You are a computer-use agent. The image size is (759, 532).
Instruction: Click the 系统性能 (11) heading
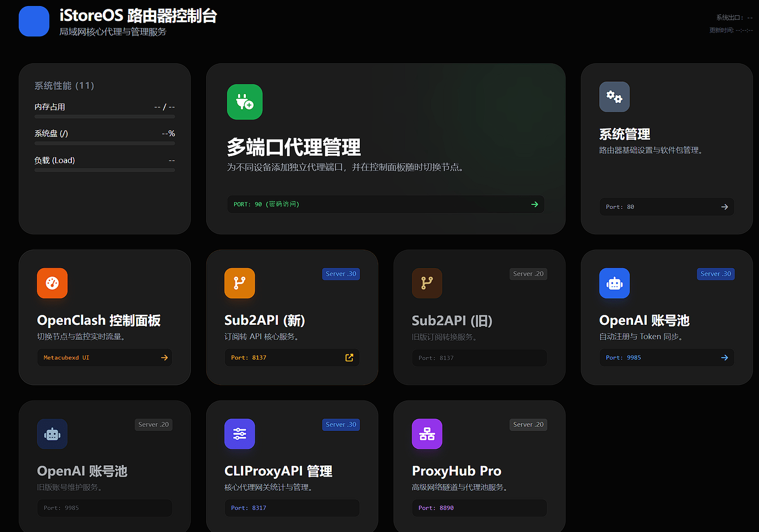[x=64, y=86]
